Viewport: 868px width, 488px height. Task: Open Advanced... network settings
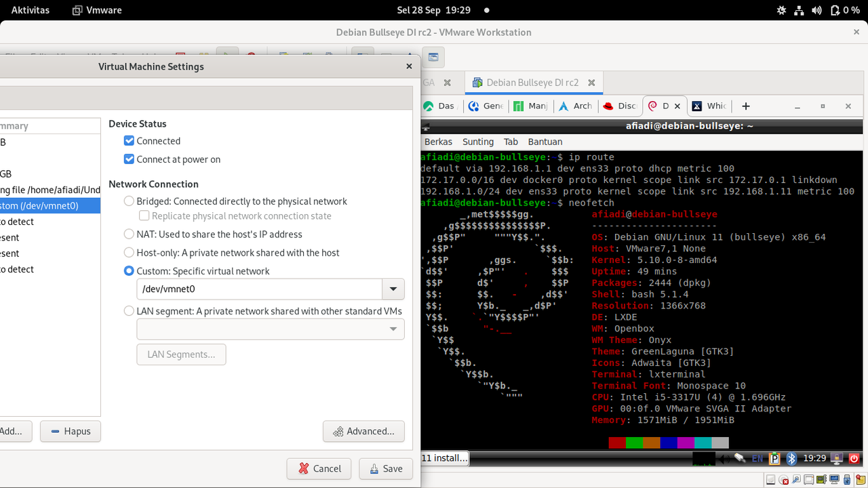click(x=363, y=431)
